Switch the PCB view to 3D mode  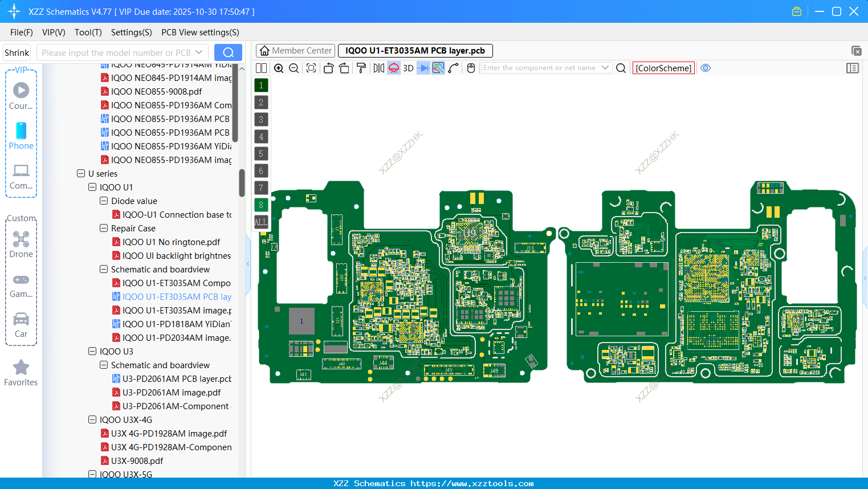tap(408, 68)
